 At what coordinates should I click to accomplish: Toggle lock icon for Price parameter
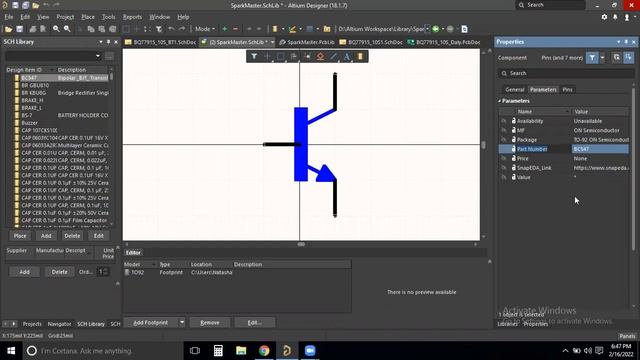click(513, 158)
